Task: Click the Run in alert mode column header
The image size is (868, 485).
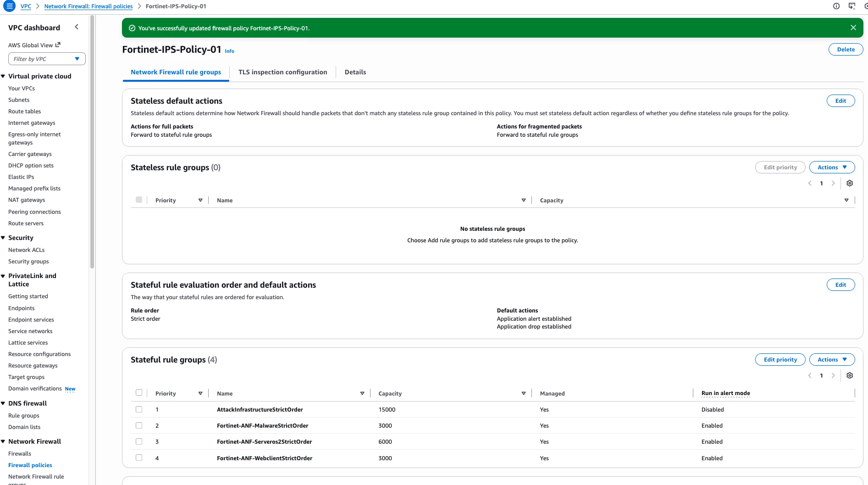Action: coord(725,393)
